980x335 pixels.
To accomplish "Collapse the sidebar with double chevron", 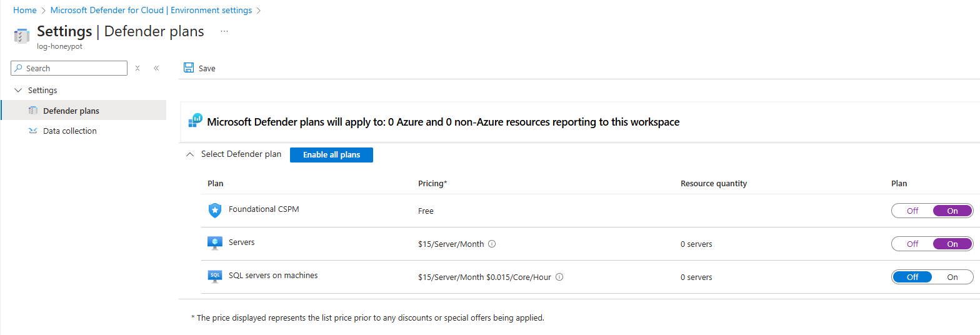I will pos(156,68).
